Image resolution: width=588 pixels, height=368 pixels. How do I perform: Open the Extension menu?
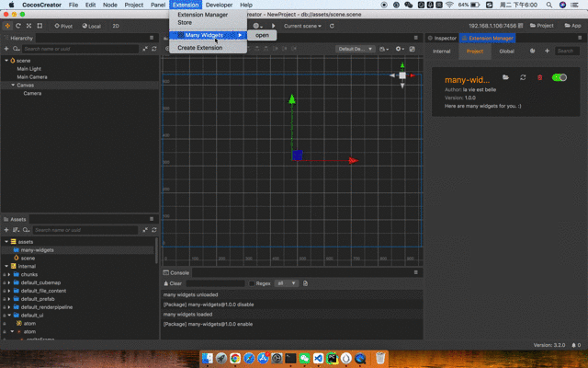(x=186, y=5)
